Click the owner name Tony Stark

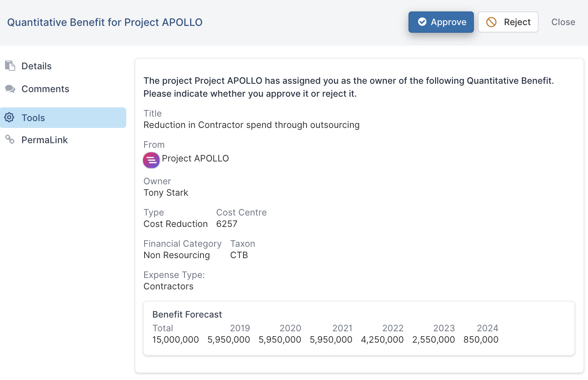click(166, 193)
